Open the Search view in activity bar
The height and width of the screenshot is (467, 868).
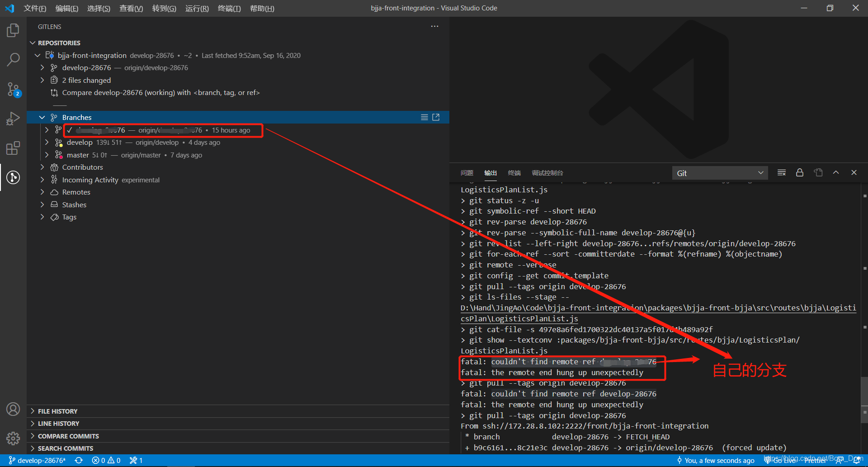(13, 59)
